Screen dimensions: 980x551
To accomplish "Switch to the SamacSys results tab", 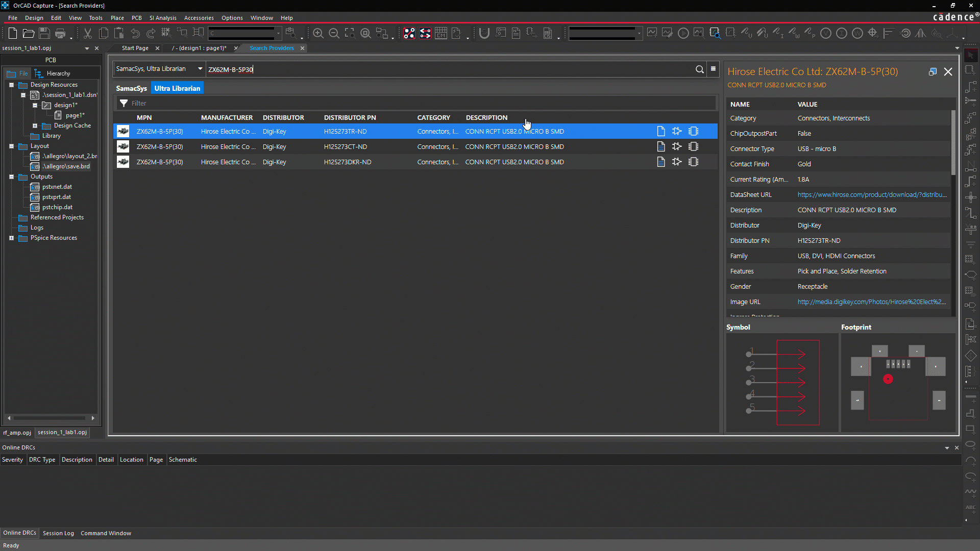I will [x=131, y=88].
